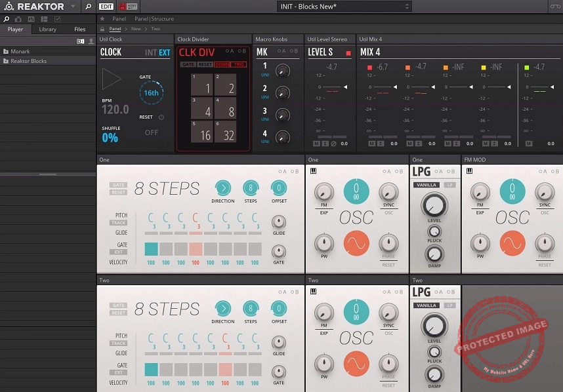Mute the first red channel in Mix 4
The image size is (563, 392).
point(372,144)
